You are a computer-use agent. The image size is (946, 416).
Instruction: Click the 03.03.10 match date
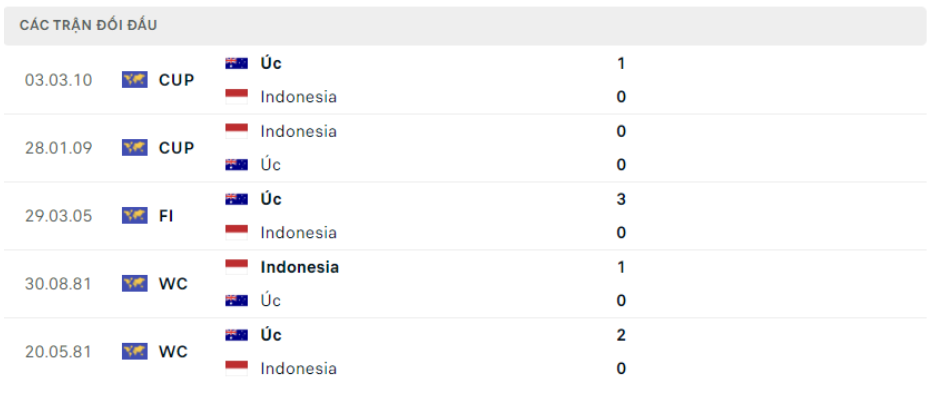click(59, 80)
